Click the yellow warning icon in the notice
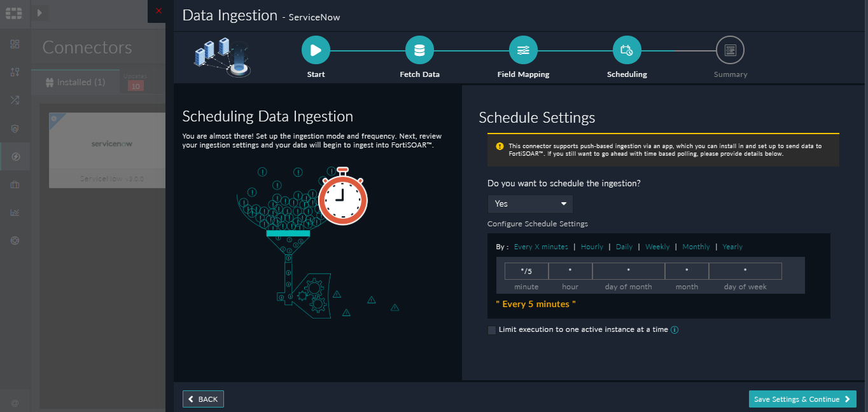 click(x=500, y=146)
